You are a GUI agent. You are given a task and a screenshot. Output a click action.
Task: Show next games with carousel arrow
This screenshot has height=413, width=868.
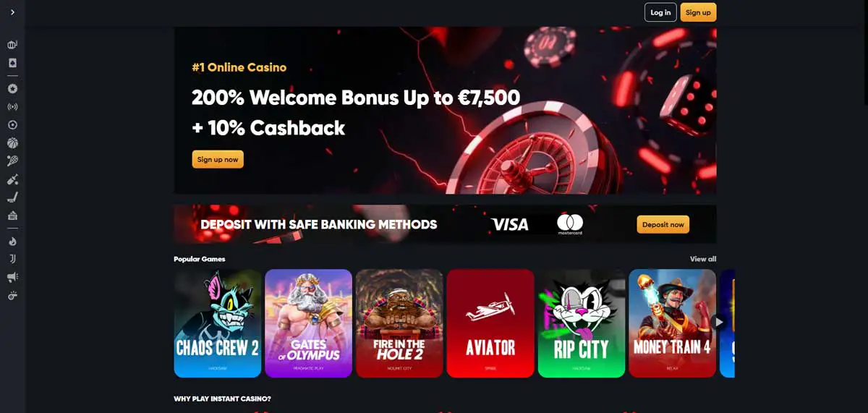[x=718, y=322]
